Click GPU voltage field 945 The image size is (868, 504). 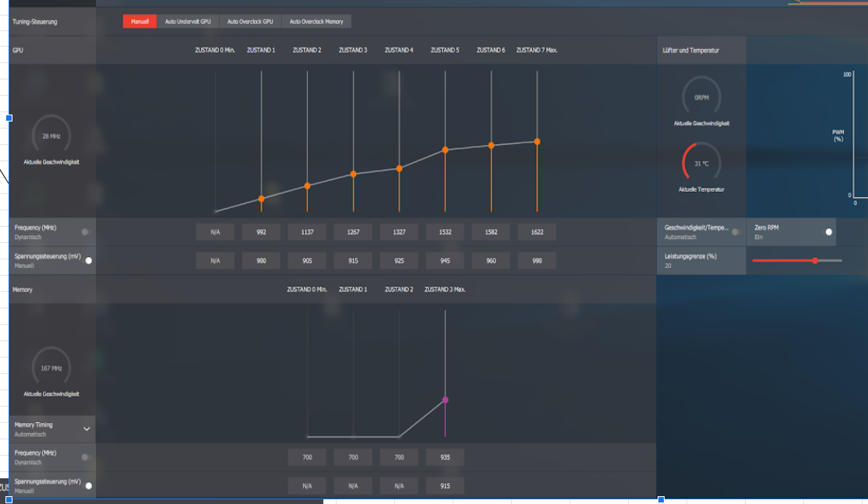(445, 261)
